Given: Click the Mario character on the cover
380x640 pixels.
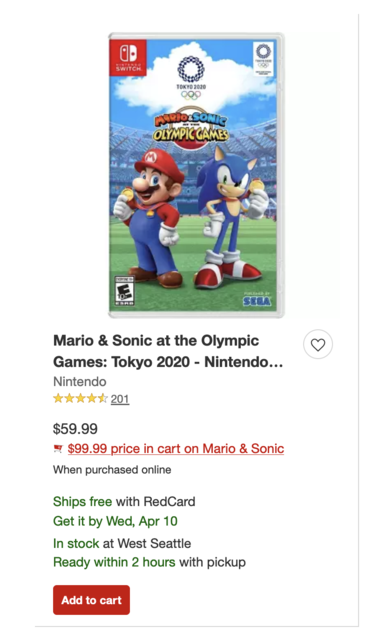Looking at the screenshot, I should [150, 218].
